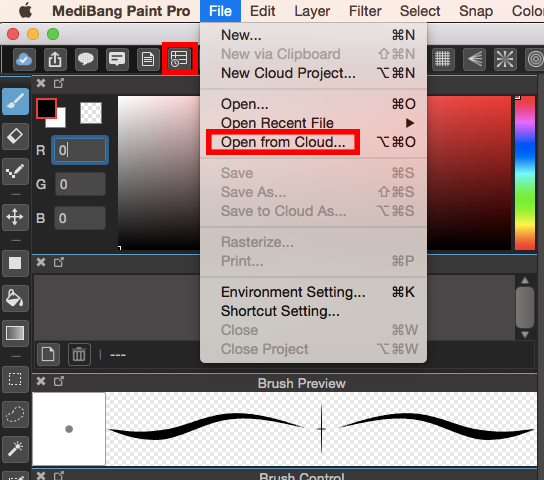The height and width of the screenshot is (480, 544).
Task: Choose New... from File menu
Action: (313, 35)
